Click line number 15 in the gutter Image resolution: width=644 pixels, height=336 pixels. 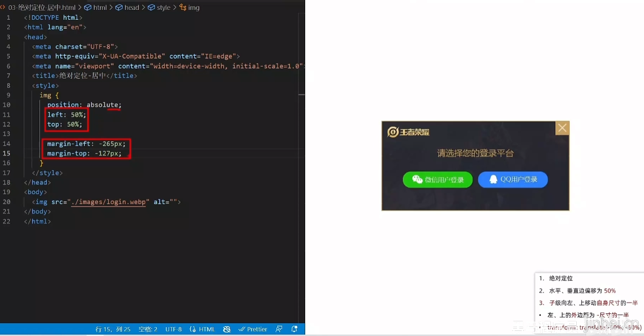coord(7,153)
